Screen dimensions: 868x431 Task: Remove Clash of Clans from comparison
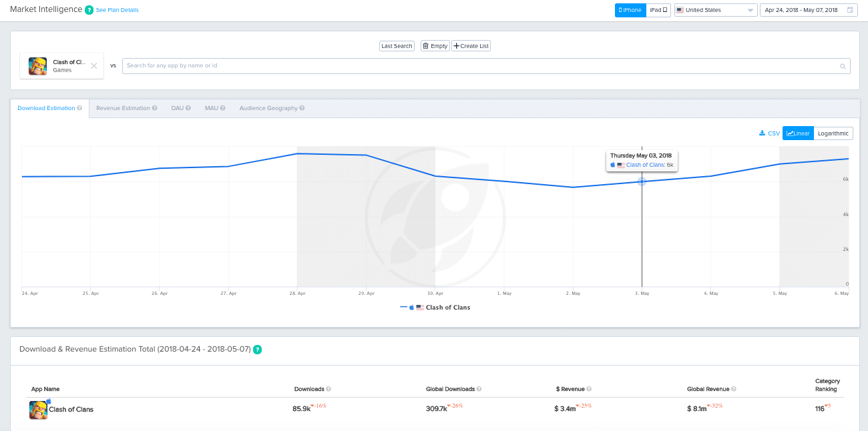click(x=94, y=66)
